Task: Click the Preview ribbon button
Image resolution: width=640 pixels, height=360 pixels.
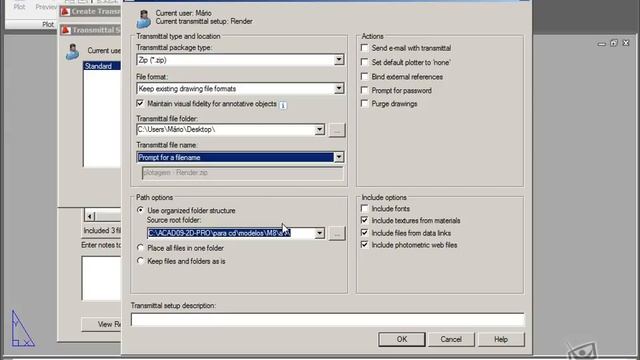Action: click(46, 7)
